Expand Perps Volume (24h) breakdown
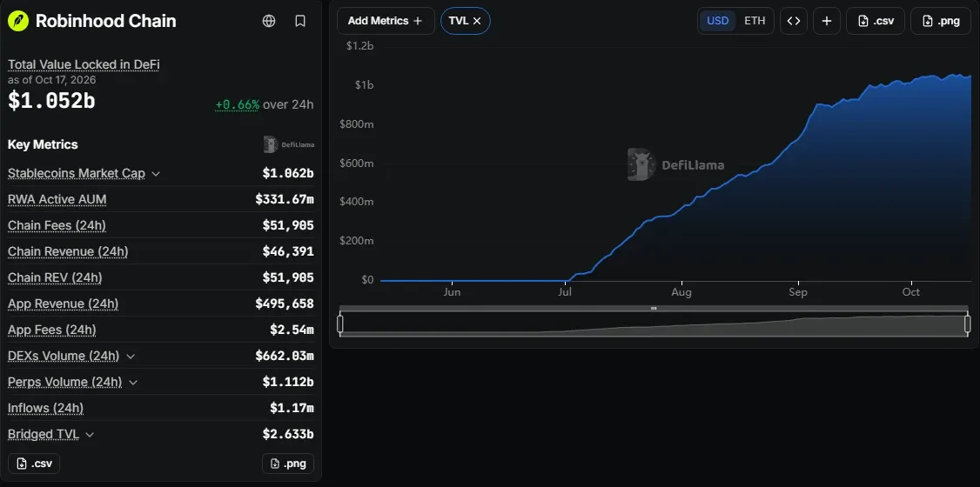This screenshot has height=487, width=980. (132, 382)
